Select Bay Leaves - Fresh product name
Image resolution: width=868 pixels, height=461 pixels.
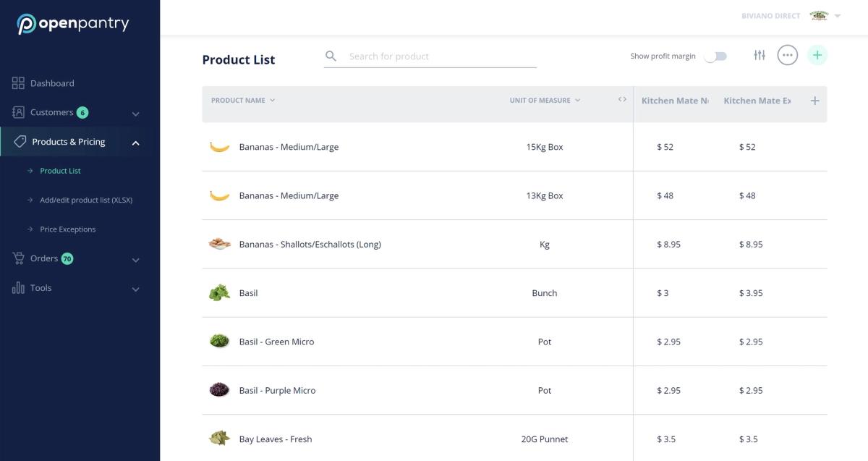pos(276,439)
